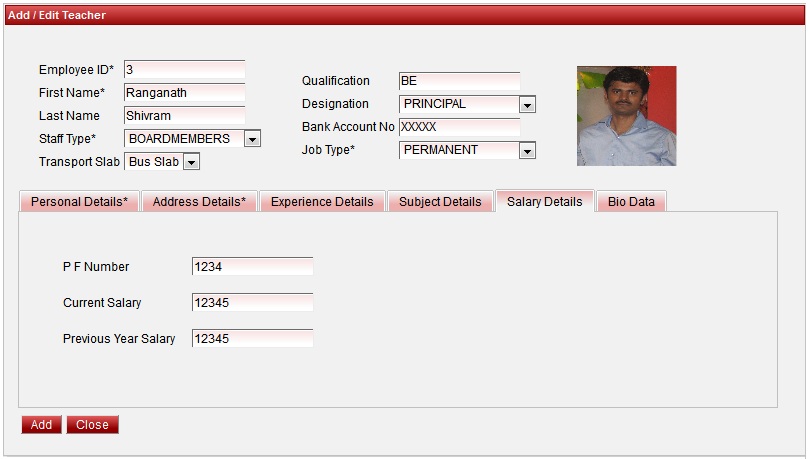Click the Salary Details tab
The image size is (809, 459).
point(544,202)
